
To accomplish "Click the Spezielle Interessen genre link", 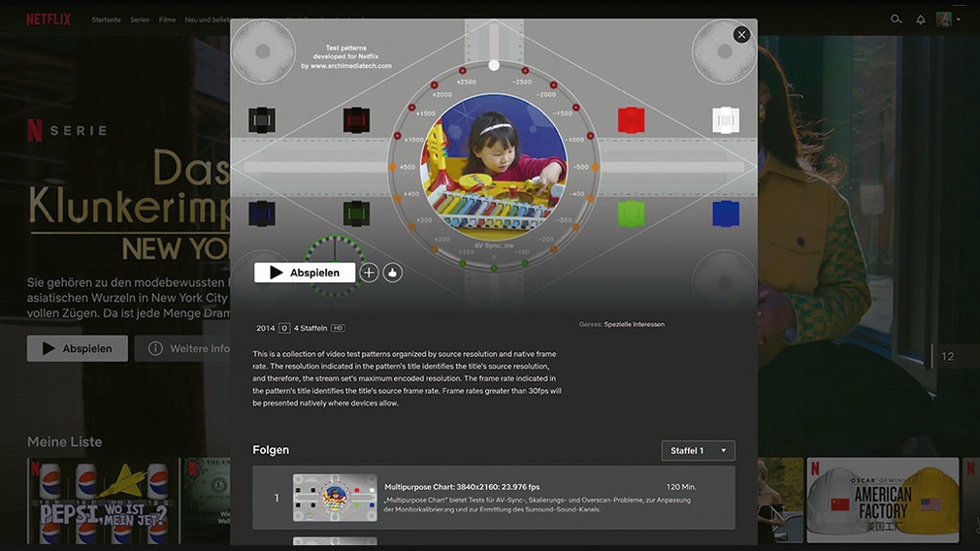I will (635, 324).
